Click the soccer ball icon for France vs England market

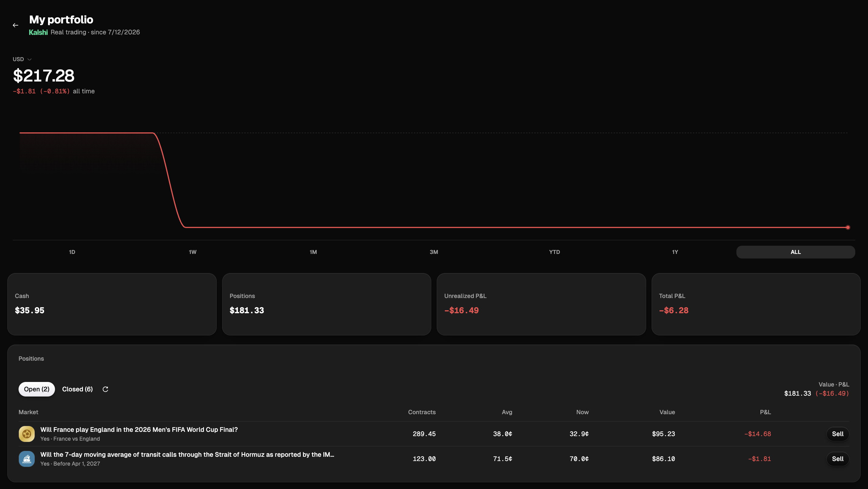click(x=27, y=434)
